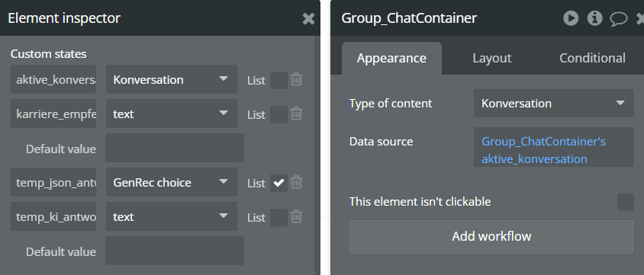Viewport: 644px width, 275px height.
Task: Open the comments speech bubble icon
Action: click(x=619, y=19)
